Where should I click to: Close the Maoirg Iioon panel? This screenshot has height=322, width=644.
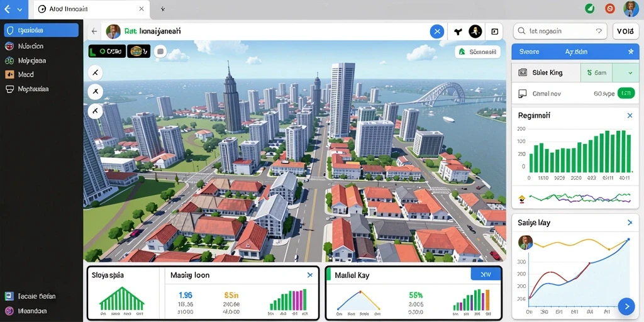pos(309,275)
